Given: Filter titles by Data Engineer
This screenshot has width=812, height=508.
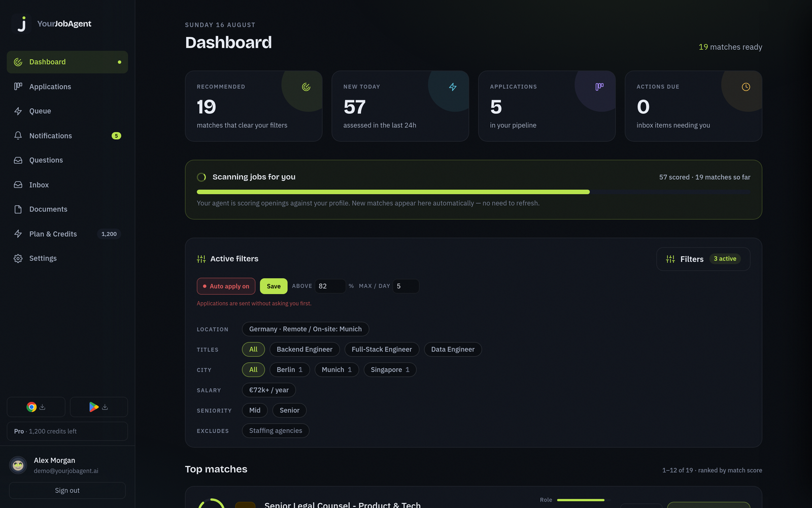Looking at the screenshot, I should (453, 350).
